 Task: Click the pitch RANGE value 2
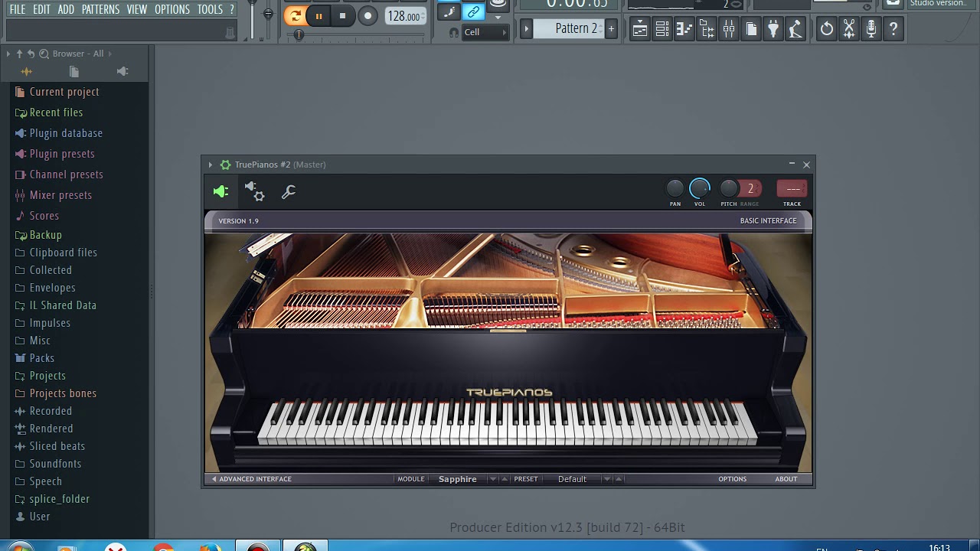pyautogui.click(x=750, y=188)
